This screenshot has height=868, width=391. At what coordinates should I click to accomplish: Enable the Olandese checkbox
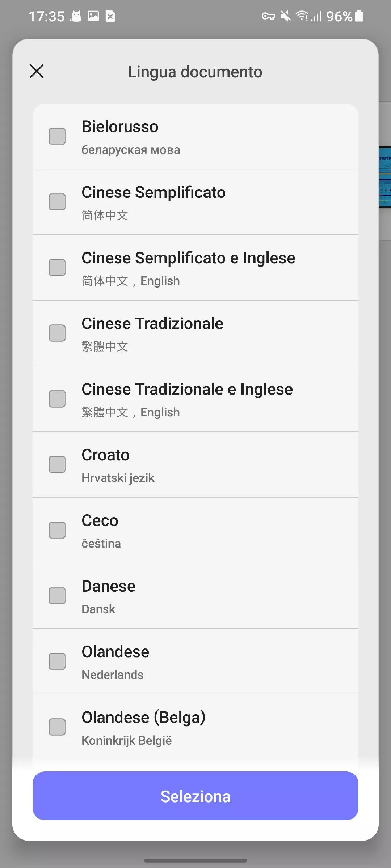(x=57, y=661)
